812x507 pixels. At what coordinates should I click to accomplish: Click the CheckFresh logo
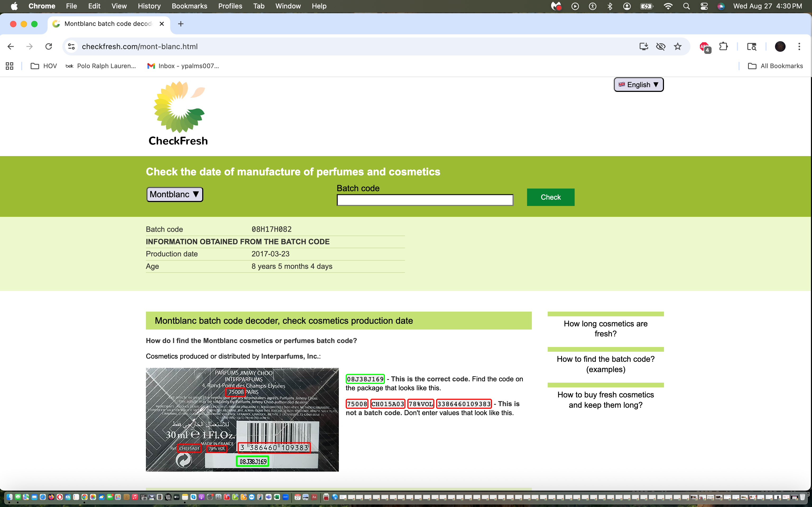pos(178,113)
